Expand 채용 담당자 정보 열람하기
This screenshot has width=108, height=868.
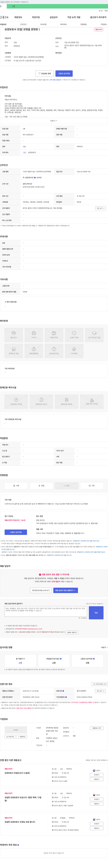pos(65,590)
